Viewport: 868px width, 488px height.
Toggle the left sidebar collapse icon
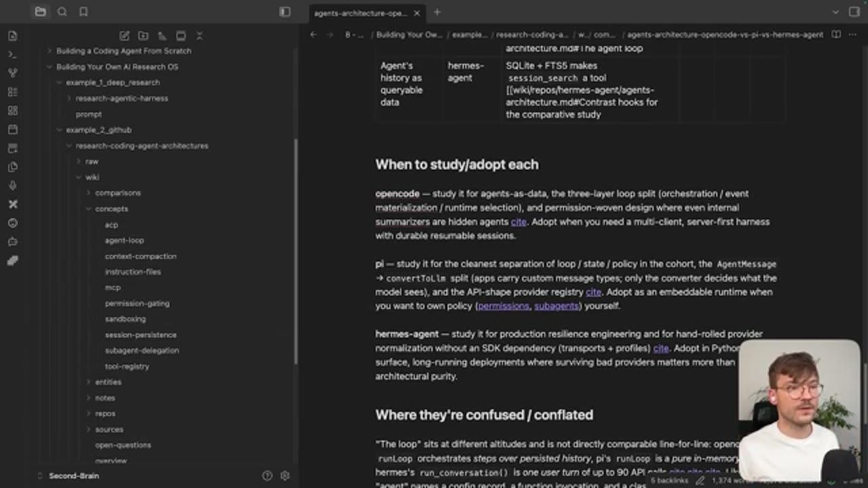(285, 12)
